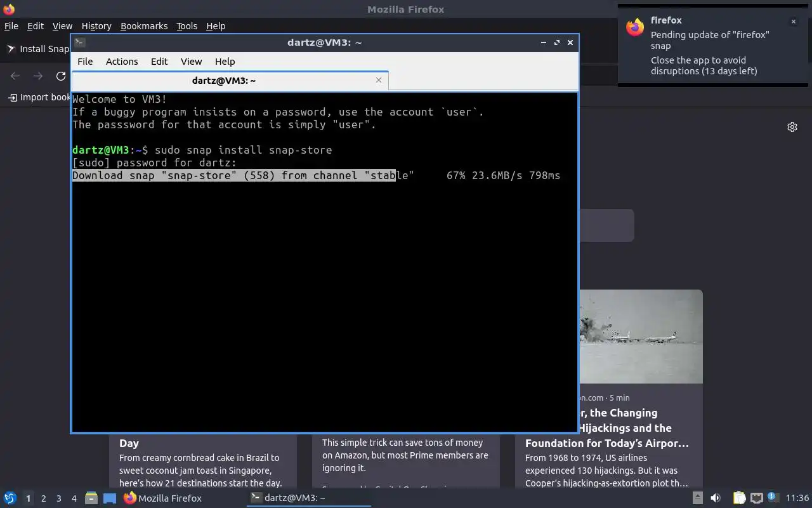Screen dimensions: 812x508
Task: Click the download progress line in terminal
Action: 316,175
